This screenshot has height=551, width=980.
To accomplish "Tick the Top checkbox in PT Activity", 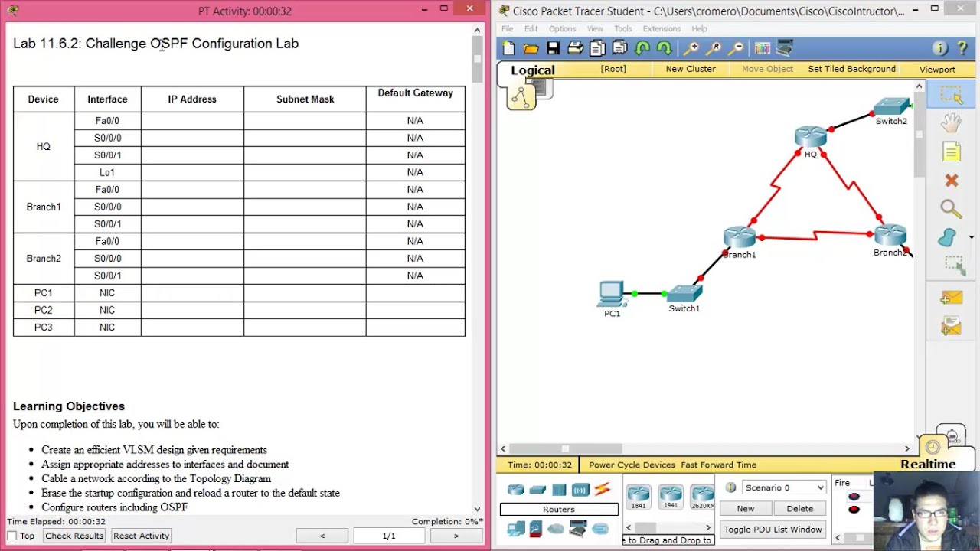I will tap(11, 536).
